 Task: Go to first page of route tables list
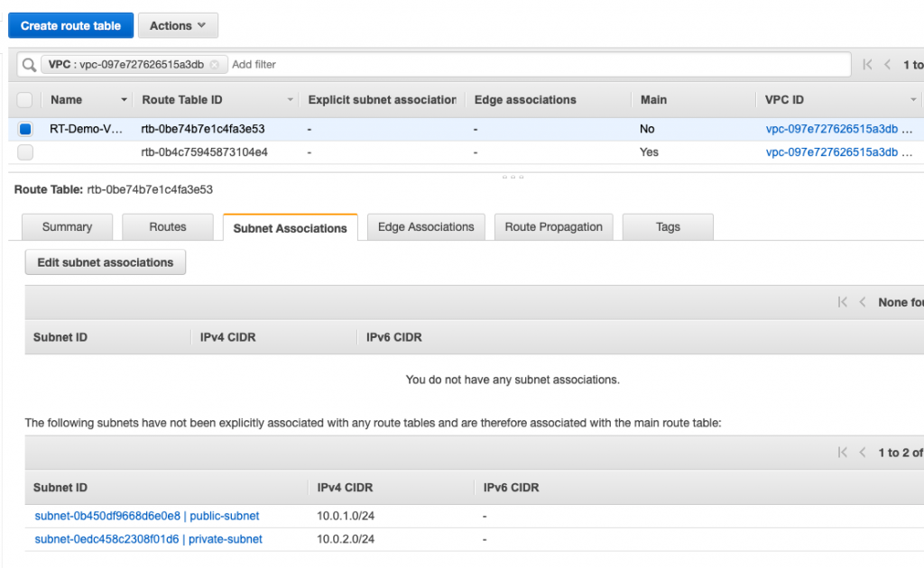(868, 65)
